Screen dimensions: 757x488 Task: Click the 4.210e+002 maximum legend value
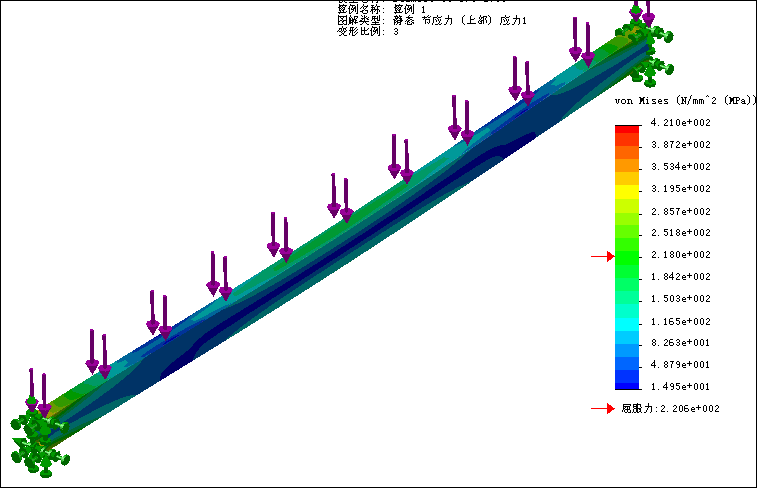[680, 122]
